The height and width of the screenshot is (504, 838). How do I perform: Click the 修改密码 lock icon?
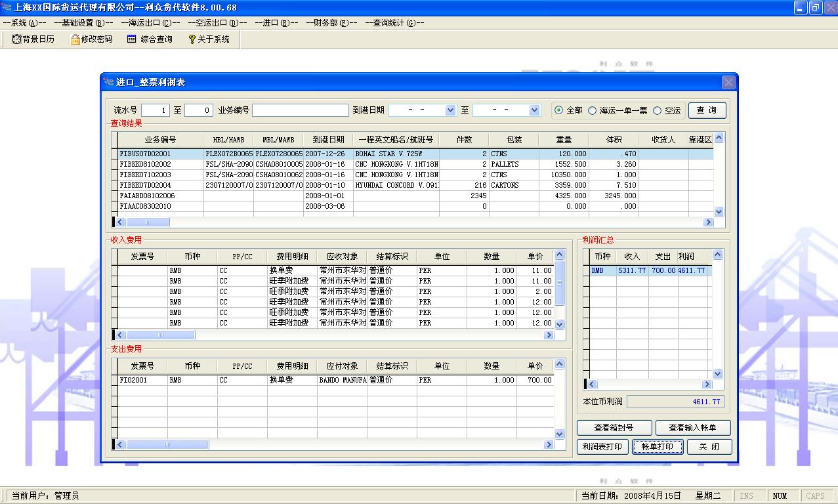point(75,39)
